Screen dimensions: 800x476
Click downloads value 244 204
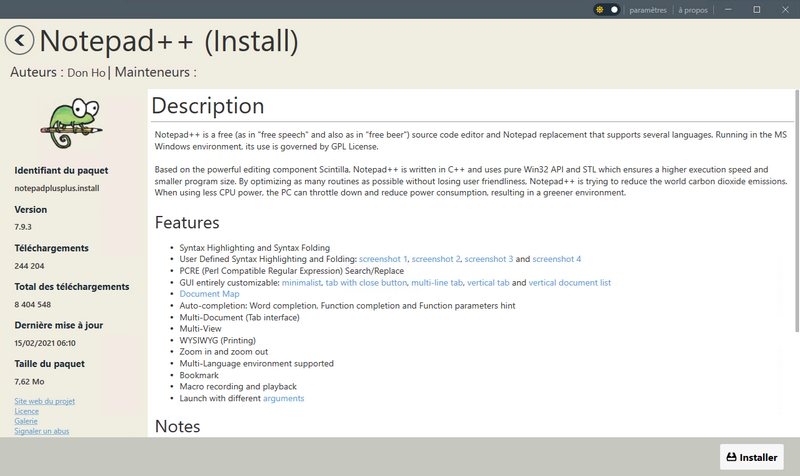point(29,266)
